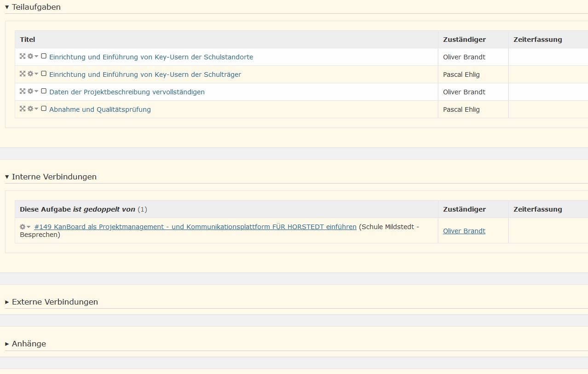Open gear menu for internal link task #149
Viewport: 588px width, 374px height.
click(25, 227)
